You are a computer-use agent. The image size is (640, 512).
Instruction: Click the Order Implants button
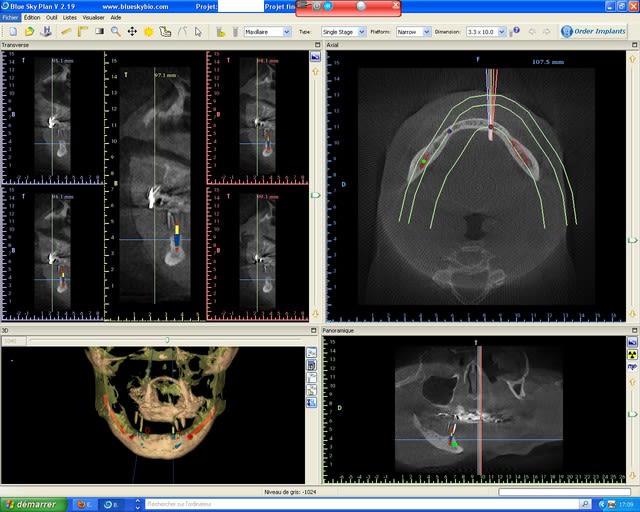[x=594, y=31]
